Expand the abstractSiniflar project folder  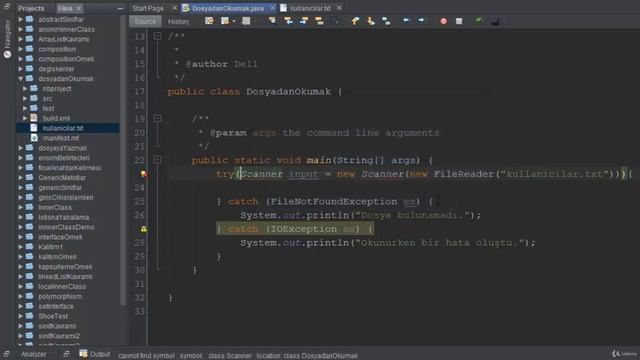pyautogui.click(x=20, y=19)
